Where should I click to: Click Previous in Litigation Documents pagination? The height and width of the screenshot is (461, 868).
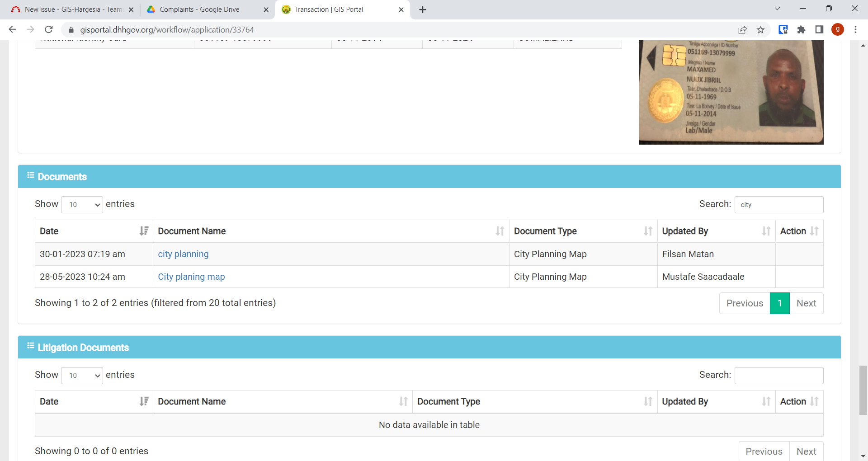point(764,452)
